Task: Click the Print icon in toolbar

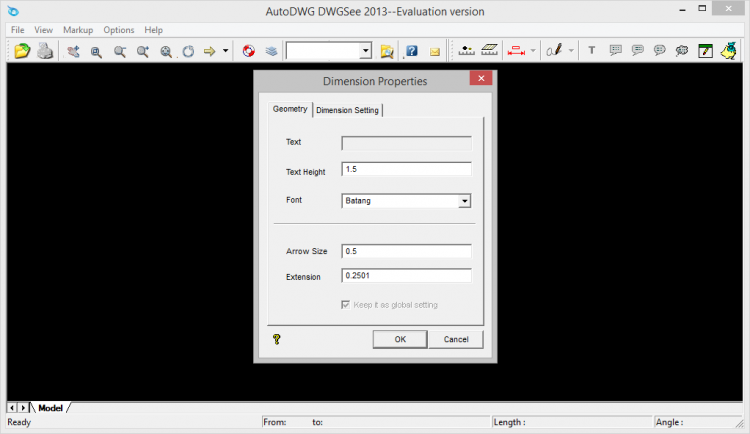Action: pyautogui.click(x=45, y=51)
